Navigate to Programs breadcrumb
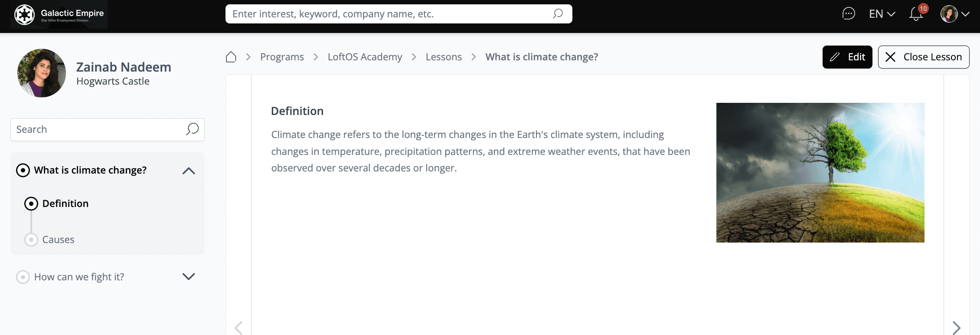The image size is (980, 335). 282,57
